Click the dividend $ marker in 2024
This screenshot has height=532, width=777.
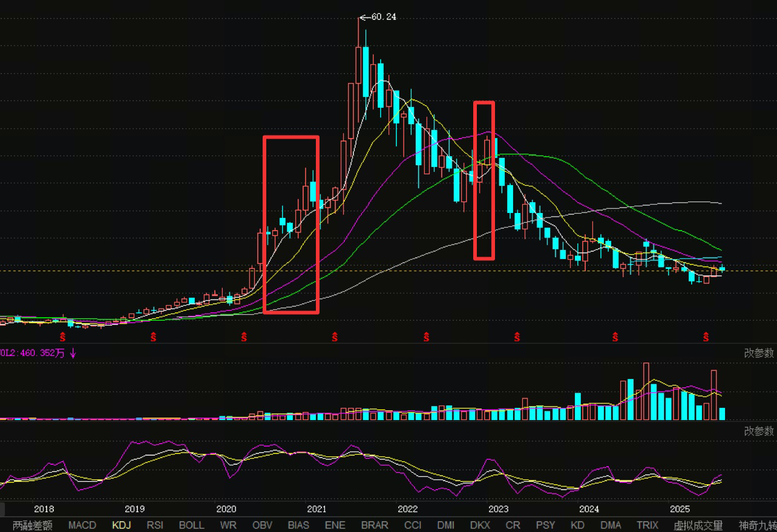click(615, 337)
